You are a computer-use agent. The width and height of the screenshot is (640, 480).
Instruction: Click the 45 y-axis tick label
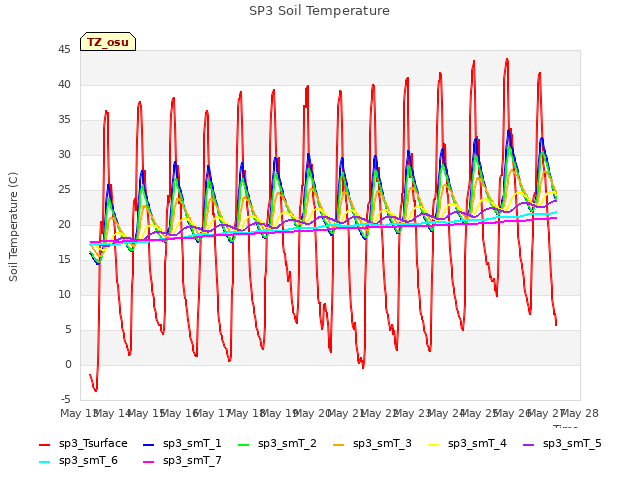(x=64, y=50)
